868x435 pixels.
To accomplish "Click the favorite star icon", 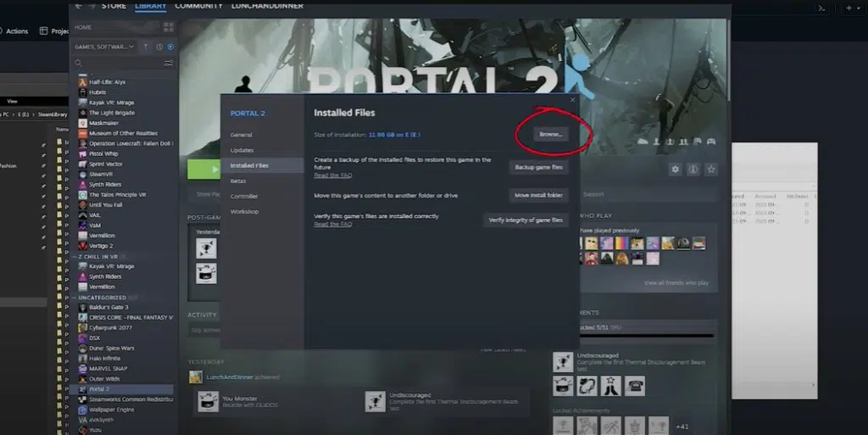I will coord(711,170).
